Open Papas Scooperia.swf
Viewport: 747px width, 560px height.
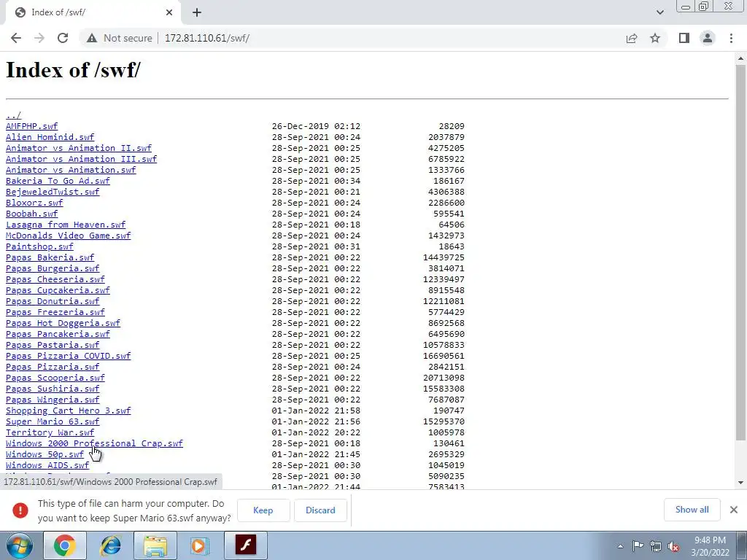(55, 378)
